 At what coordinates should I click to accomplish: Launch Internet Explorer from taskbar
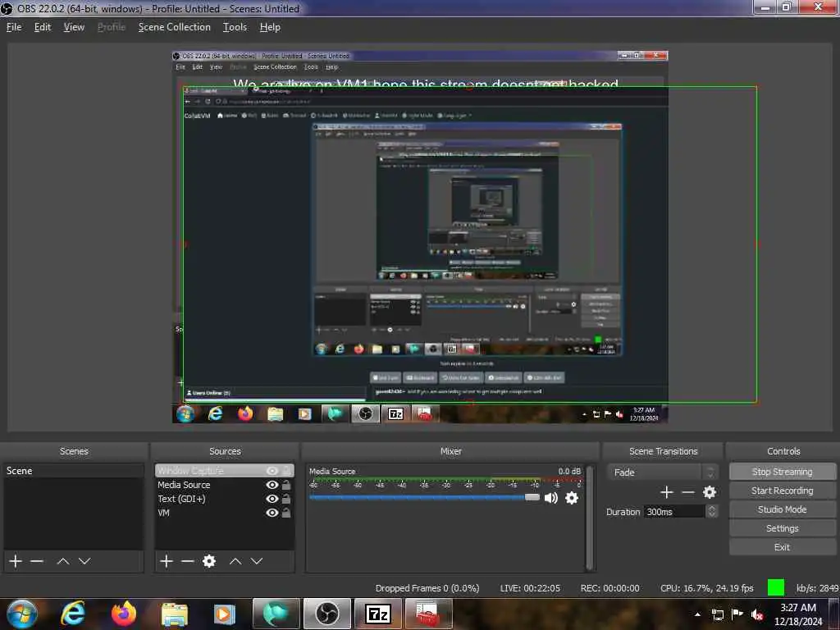73,614
